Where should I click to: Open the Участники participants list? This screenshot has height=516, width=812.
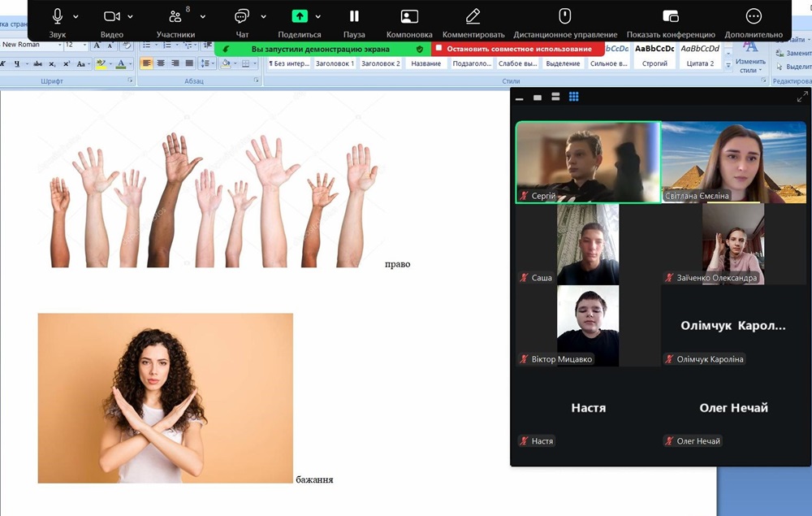click(175, 16)
